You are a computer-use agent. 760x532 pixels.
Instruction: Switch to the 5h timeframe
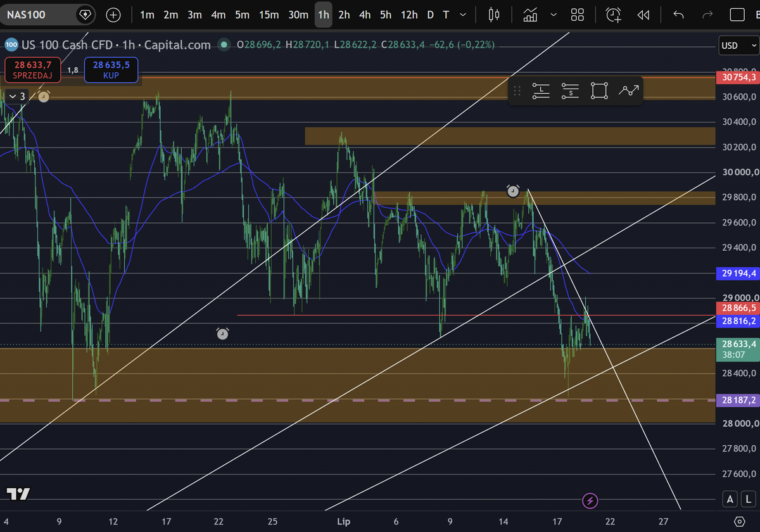click(x=386, y=15)
